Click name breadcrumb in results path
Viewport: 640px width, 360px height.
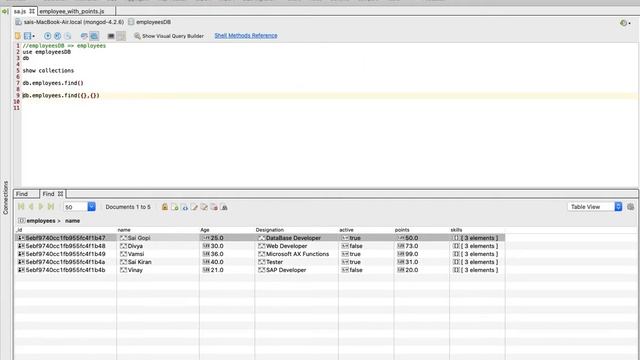72,221
